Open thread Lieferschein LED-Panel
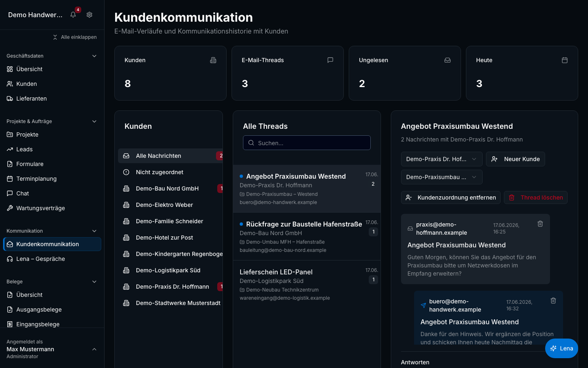 (307, 284)
